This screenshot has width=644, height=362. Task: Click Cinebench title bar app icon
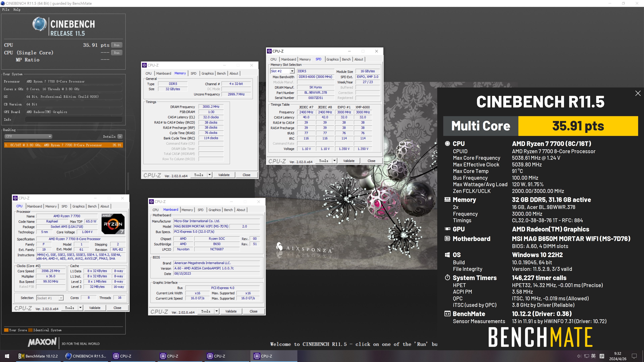pyautogui.click(x=3, y=3)
